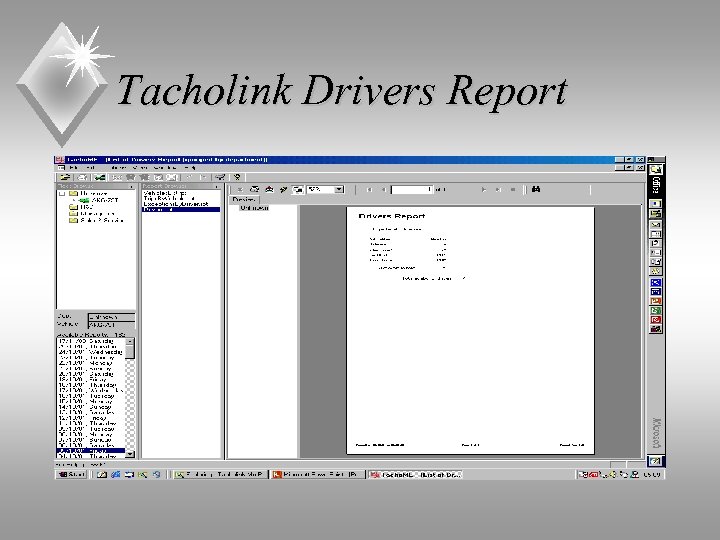The width and height of the screenshot is (720, 540).
Task: Click the printer icon in the main toolbar
Action: [x=83, y=177]
